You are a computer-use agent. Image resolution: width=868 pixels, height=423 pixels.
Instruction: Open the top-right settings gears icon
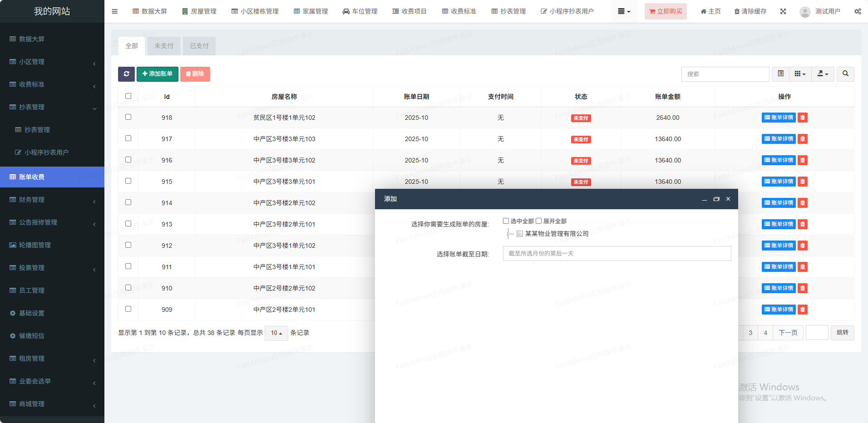(x=858, y=11)
